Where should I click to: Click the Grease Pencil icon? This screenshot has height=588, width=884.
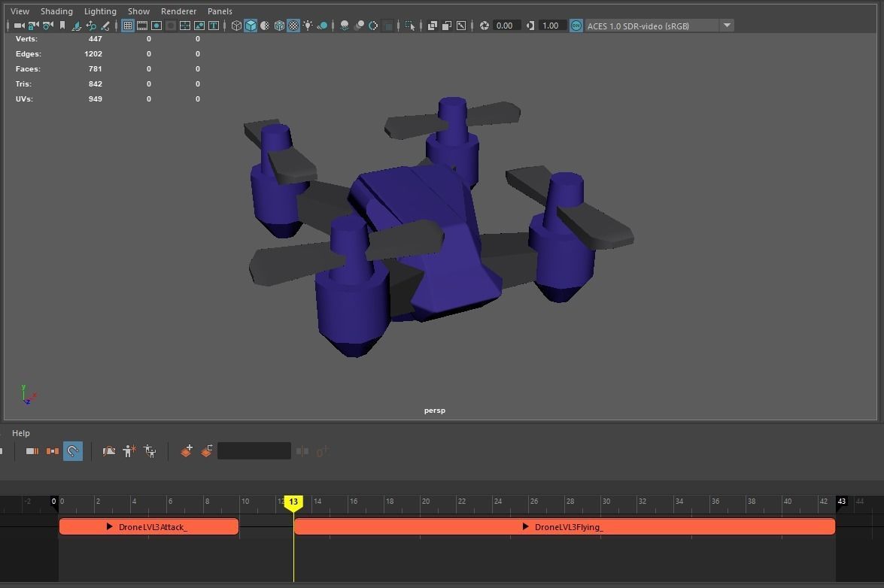point(105,26)
